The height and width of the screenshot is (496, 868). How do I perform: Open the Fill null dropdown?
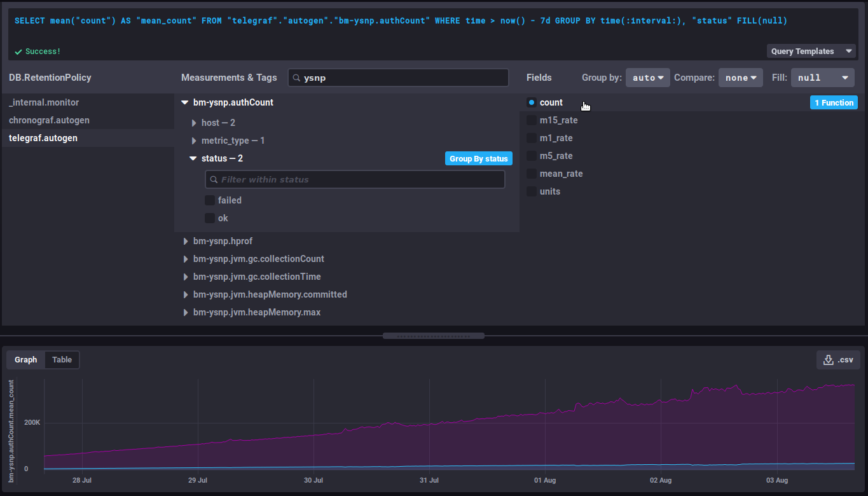(822, 78)
